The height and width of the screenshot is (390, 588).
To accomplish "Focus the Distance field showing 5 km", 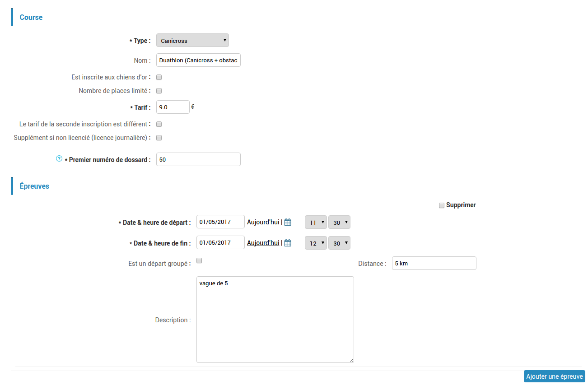I will coord(434,263).
